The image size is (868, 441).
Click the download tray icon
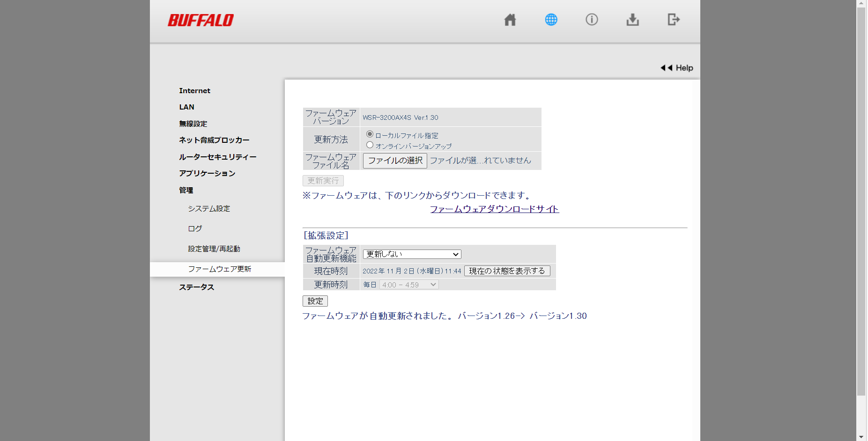pyautogui.click(x=632, y=20)
